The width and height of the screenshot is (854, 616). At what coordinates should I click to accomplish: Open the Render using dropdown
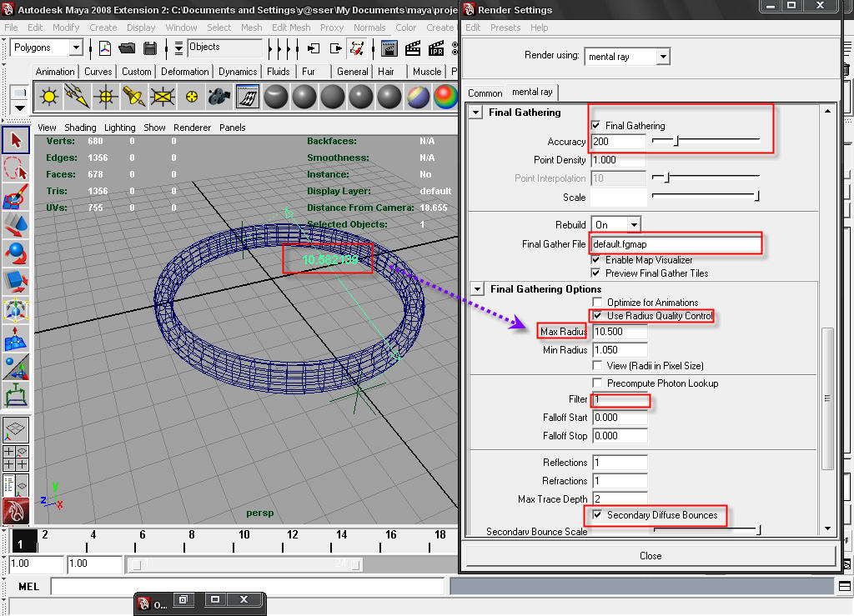coord(662,57)
